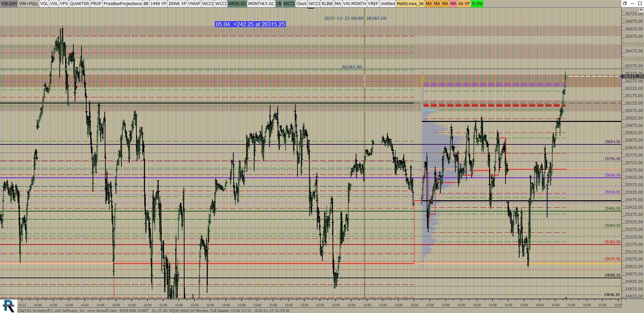
Task: Show VWAP using its toolbar button
Action: [x=194, y=4]
